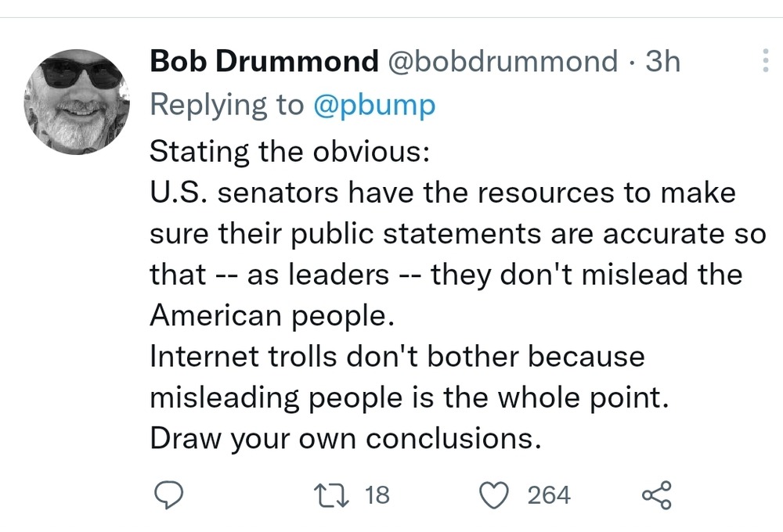Image resolution: width=783 pixels, height=532 pixels.
Task: View the 18 retweets count
Action: tap(377, 495)
